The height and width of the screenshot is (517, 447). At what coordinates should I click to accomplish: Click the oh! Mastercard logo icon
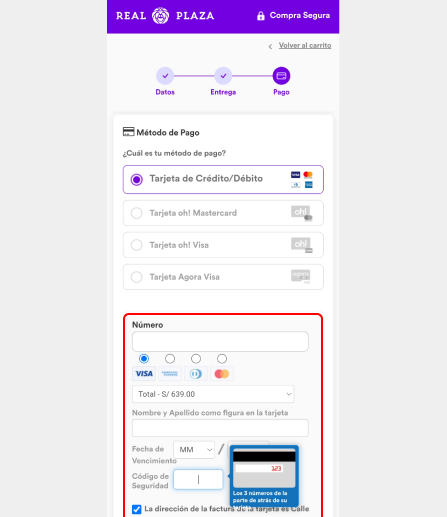[x=302, y=213]
